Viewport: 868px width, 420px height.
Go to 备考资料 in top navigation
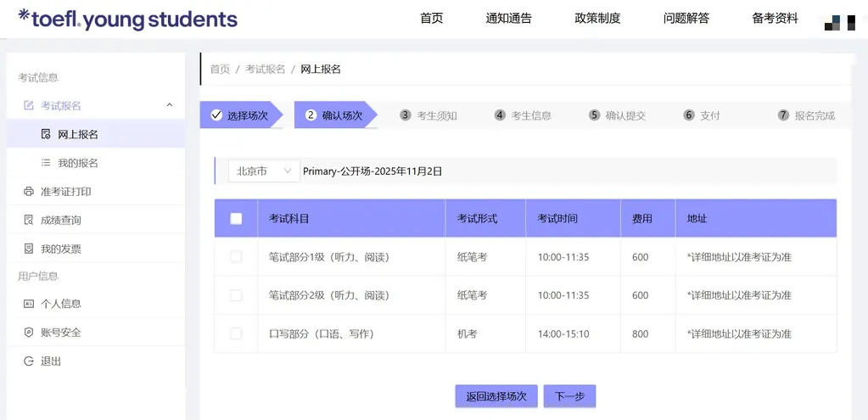[x=775, y=19]
